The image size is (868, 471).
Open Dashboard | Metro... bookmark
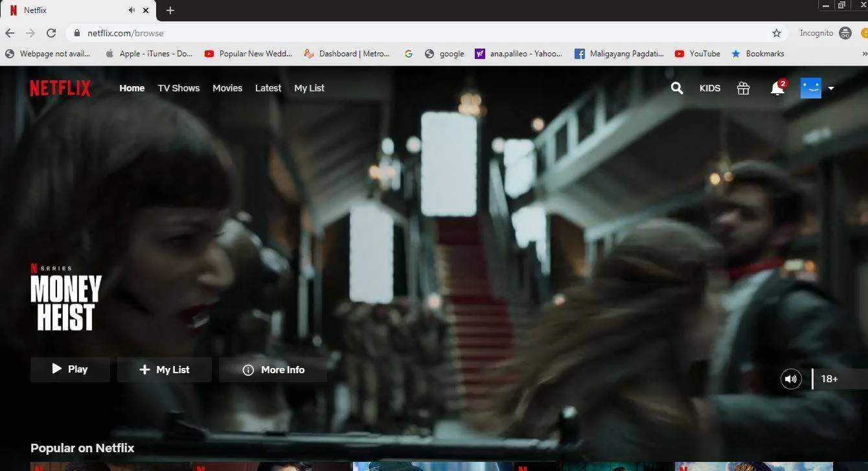click(347, 54)
